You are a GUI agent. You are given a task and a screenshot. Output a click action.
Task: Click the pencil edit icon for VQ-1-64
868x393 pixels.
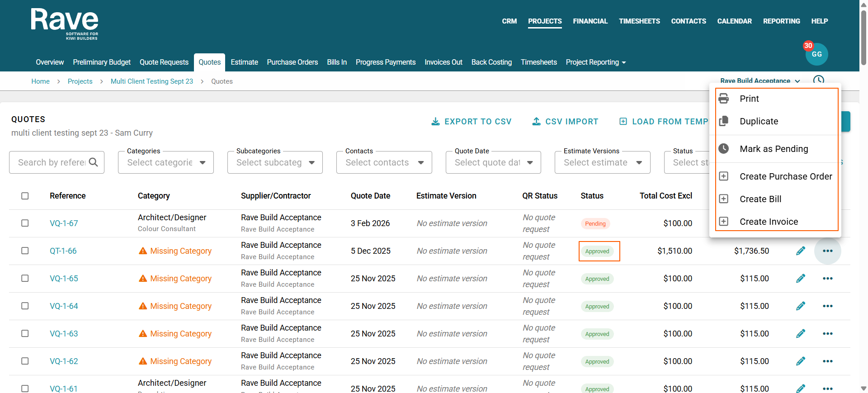click(x=800, y=306)
